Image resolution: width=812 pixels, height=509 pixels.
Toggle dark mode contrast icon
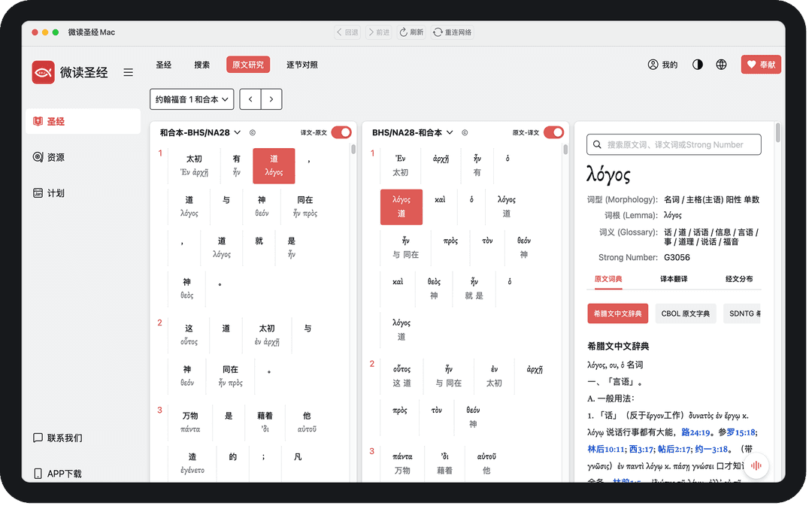698,65
